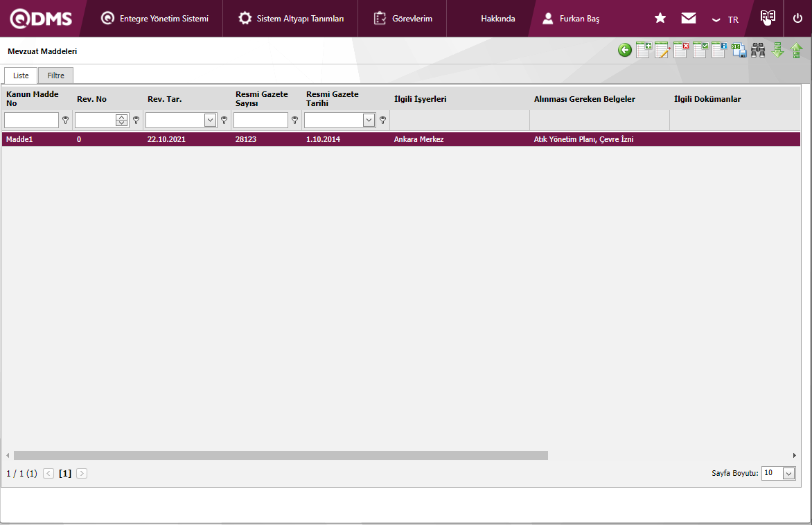This screenshot has height=525, width=812.
Task: Open Entegre Yönetim Sistemi menu
Action: [x=155, y=19]
